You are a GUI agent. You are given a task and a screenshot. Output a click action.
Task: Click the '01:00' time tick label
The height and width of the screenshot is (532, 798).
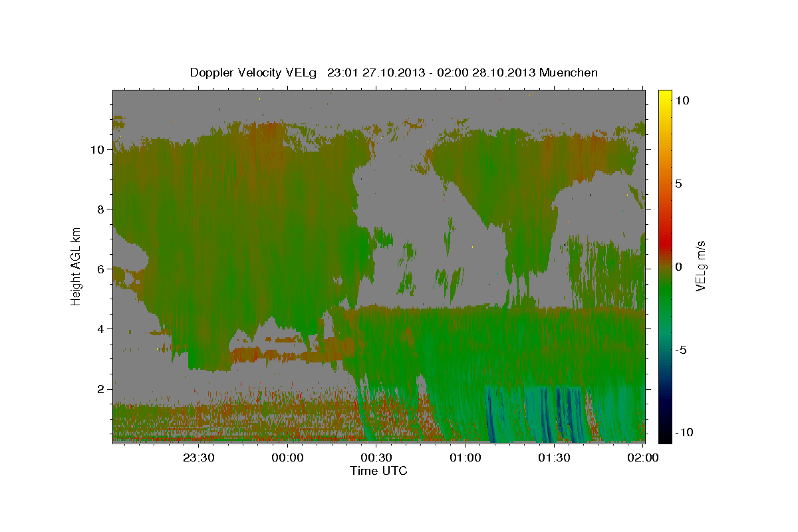coord(465,458)
